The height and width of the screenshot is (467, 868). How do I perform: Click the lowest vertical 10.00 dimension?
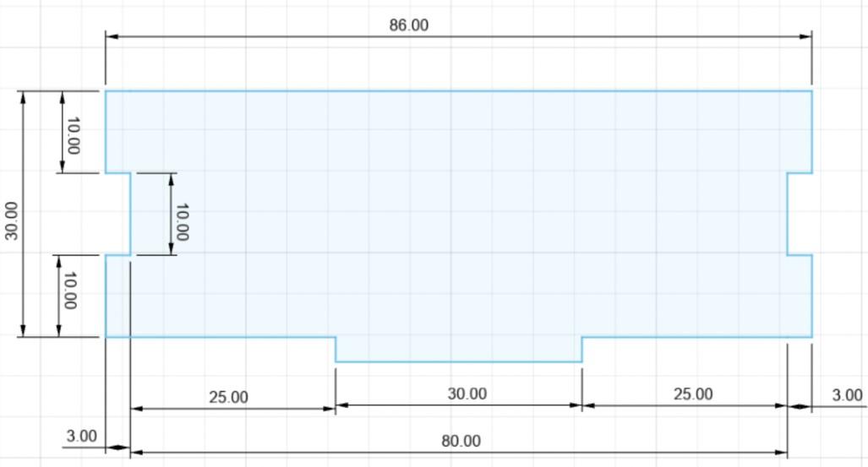(70, 291)
